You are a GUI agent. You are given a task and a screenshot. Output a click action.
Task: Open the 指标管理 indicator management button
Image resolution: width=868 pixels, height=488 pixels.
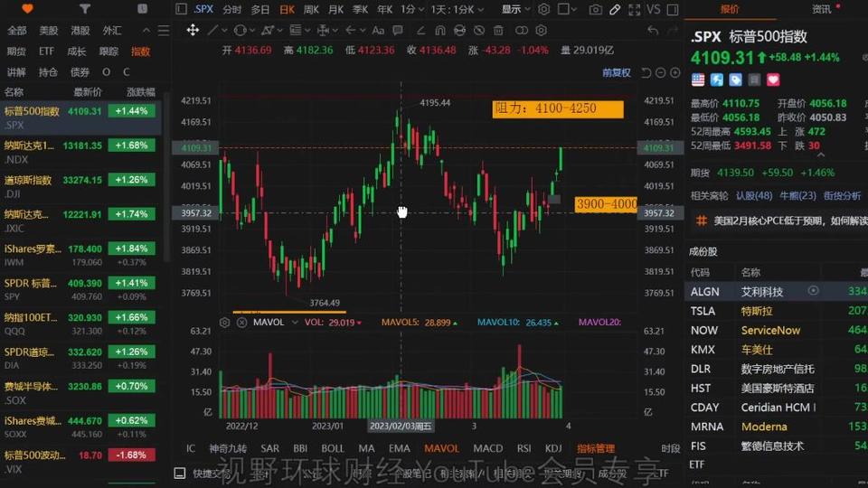point(596,448)
